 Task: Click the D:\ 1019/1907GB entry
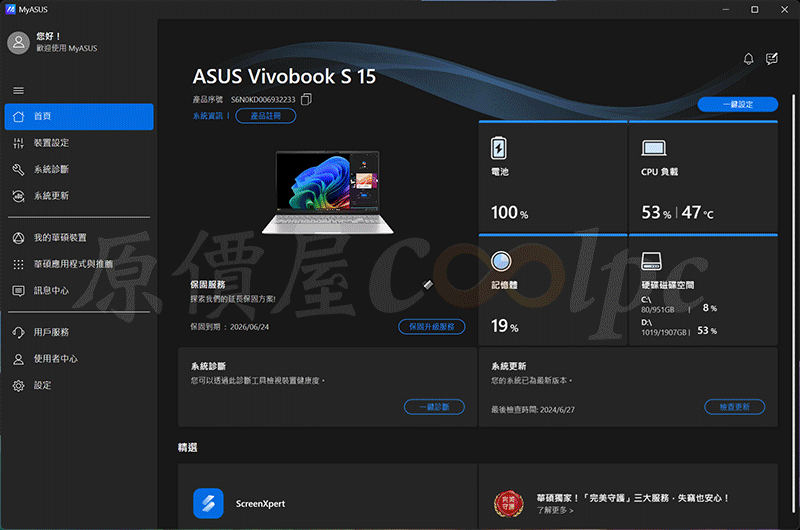679,327
